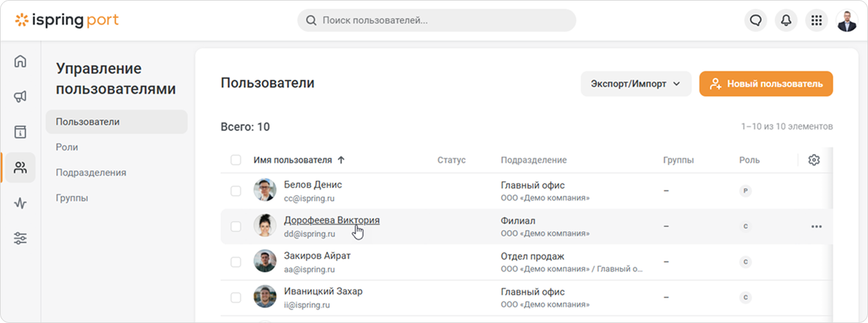The image size is (868, 323).
Task: Open the activity pulse icon in the sidebar
Action: coord(20,203)
